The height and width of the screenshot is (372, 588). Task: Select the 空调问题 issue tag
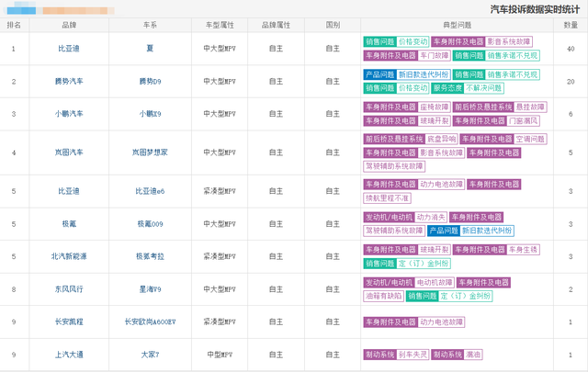pyautogui.click(x=530, y=139)
